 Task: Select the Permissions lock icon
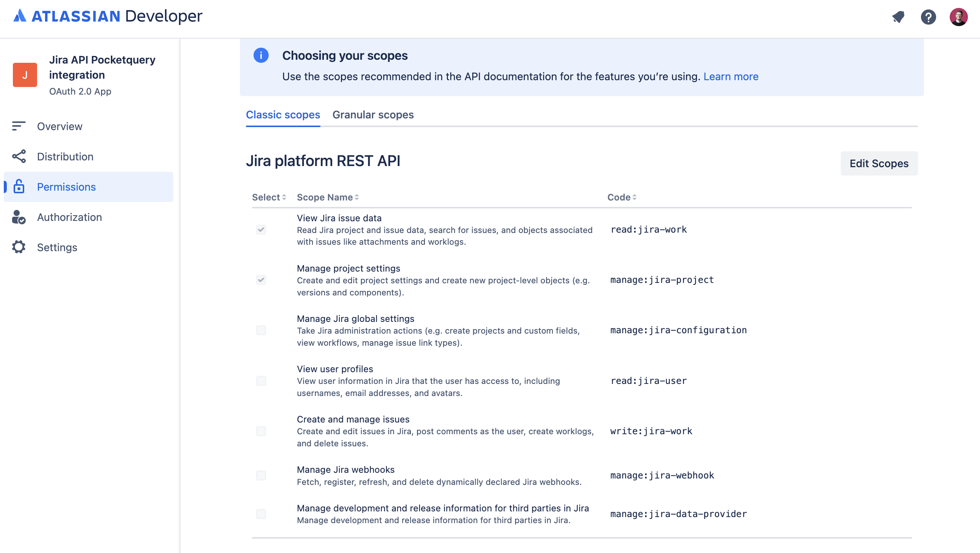point(18,187)
